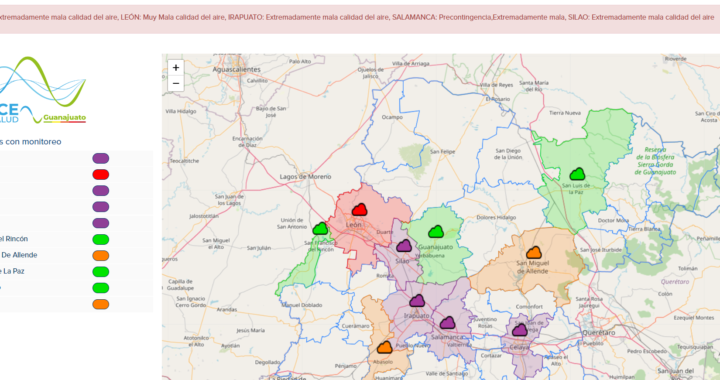The height and width of the screenshot is (380, 720).
Task: Click the Aguascalientes label on the map
Action: pos(236,69)
